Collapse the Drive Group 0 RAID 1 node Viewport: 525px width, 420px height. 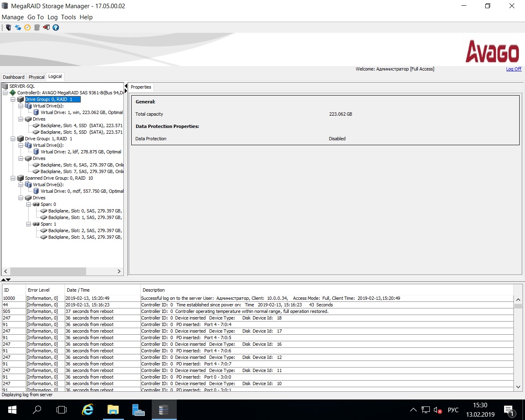[x=13, y=99]
